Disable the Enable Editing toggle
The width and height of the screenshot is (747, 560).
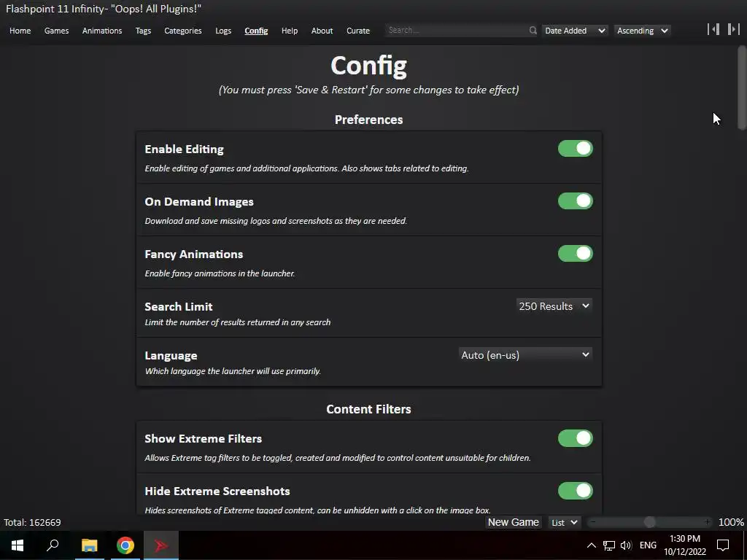pos(576,149)
